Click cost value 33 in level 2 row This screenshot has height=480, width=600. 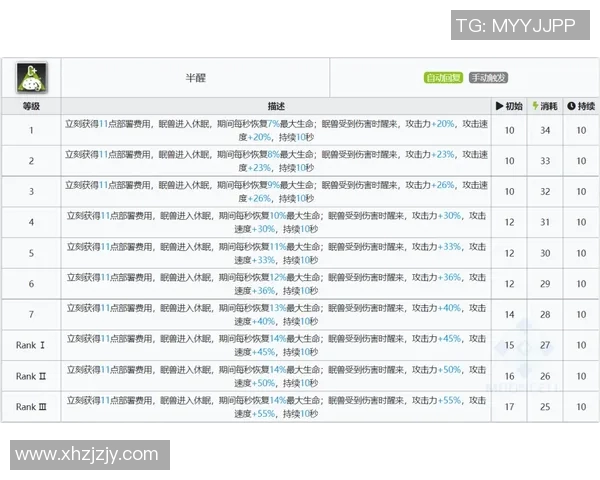(x=545, y=161)
